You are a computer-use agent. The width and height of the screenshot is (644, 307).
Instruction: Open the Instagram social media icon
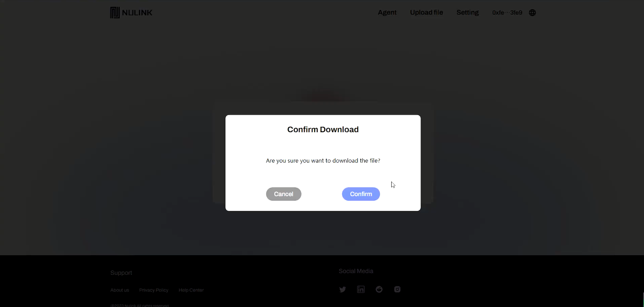click(x=397, y=289)
